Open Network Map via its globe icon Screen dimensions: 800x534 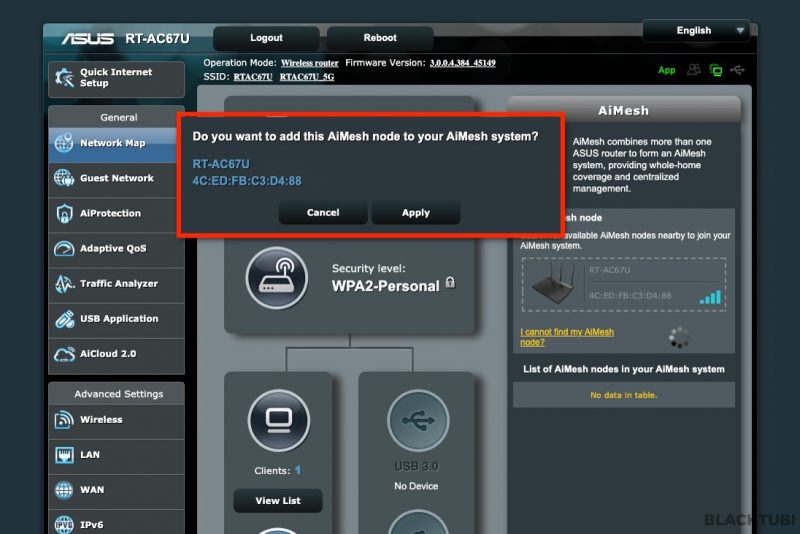64,143
